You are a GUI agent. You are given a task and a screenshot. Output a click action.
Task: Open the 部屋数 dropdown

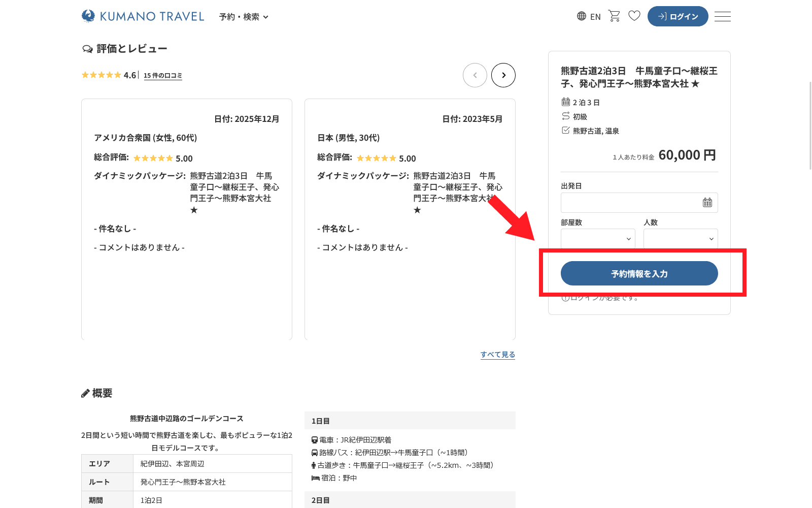click(598, 239)
